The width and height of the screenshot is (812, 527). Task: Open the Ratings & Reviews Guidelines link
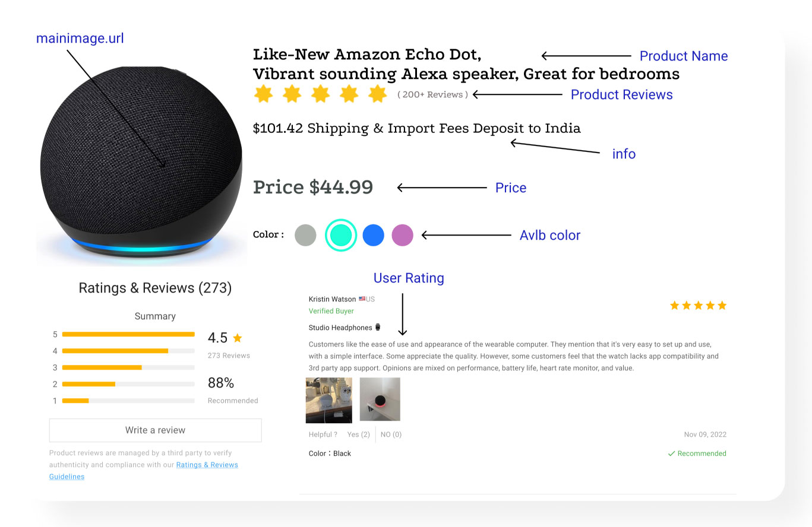click(207, 465)
